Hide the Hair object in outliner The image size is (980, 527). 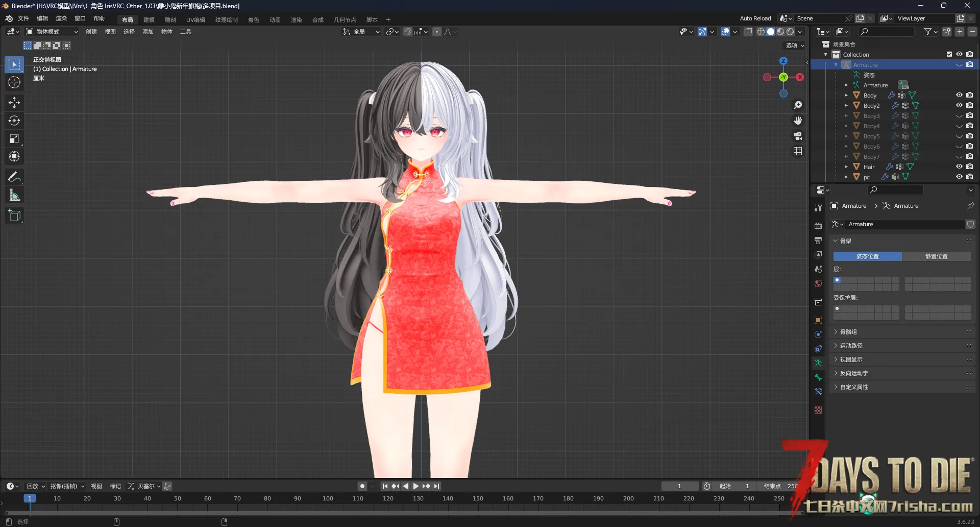pyautogui.click(x=959, y=166)
